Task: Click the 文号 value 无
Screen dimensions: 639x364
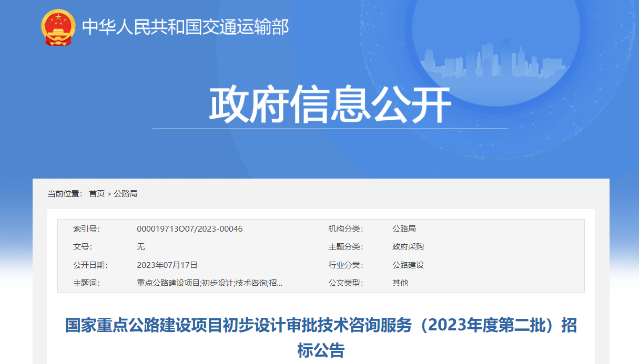Action: pyautogui.click(x=141, y=247)
